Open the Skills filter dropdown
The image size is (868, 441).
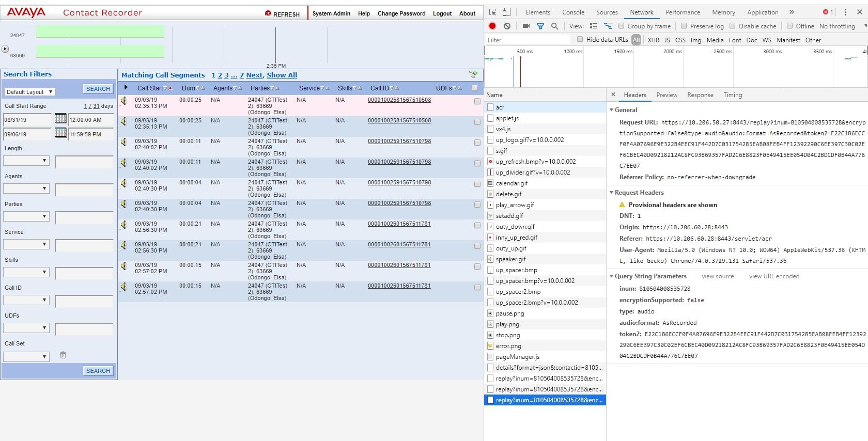coord(26,272)
